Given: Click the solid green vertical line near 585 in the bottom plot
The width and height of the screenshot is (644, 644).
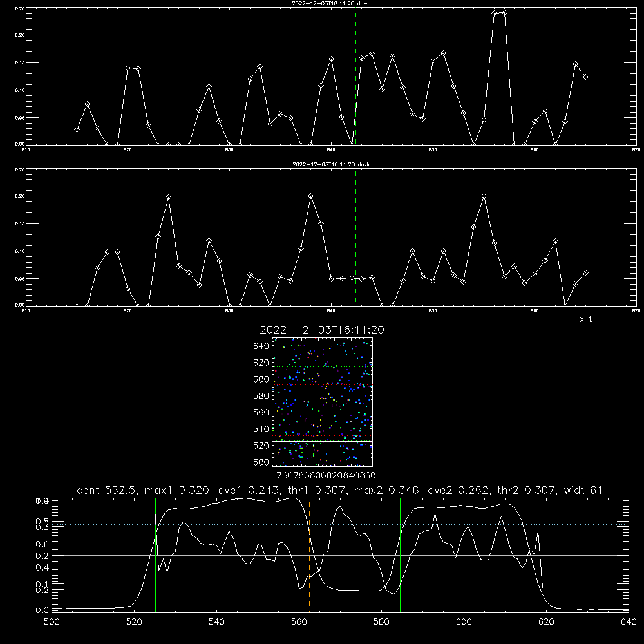Looking at the screenshot, I should pyautogui.click(x=400, y=555).
